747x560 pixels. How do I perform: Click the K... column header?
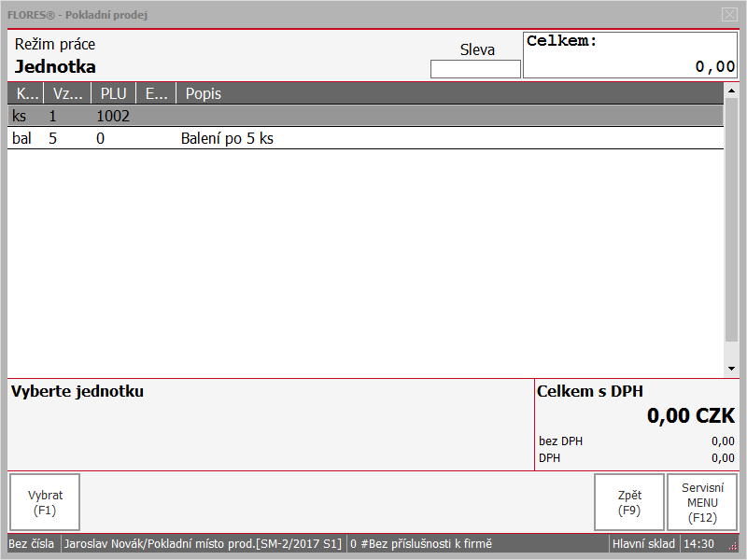coord(26,93)
